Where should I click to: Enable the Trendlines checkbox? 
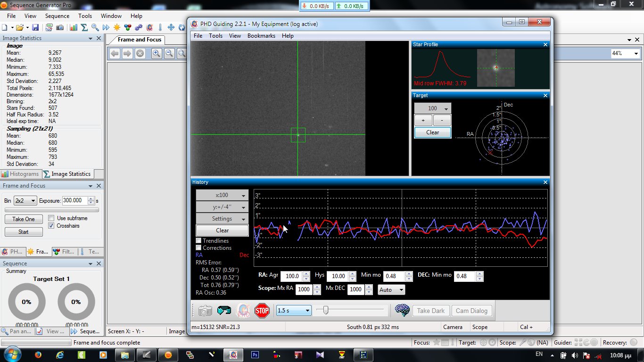coord(198,241)
